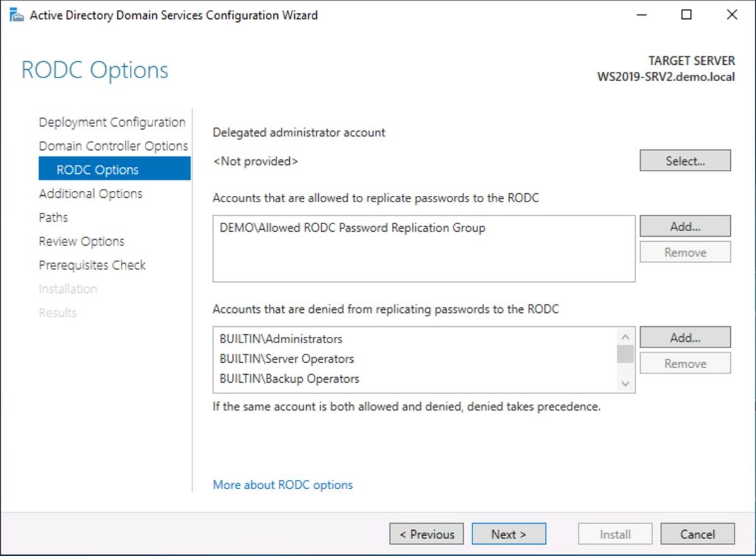Add an account to allowed replication list
Viewport: 756px width, 556px height.
coord(685,227)
